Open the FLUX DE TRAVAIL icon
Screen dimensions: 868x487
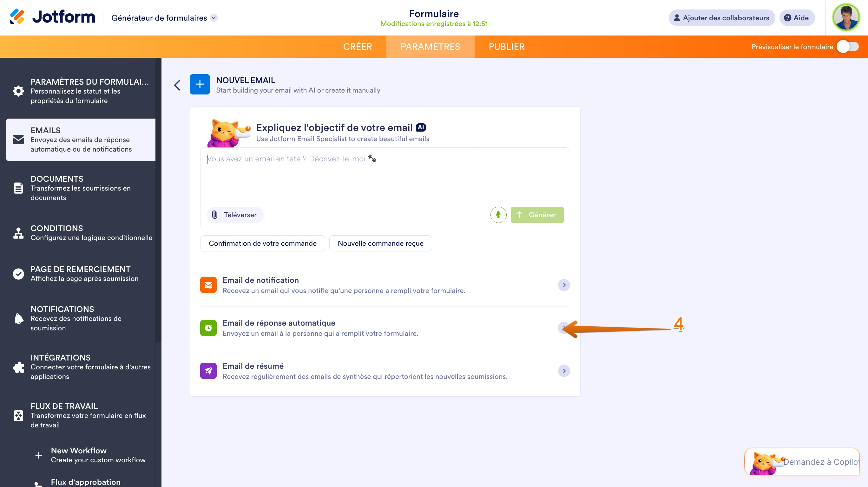(x=18, y=415)
